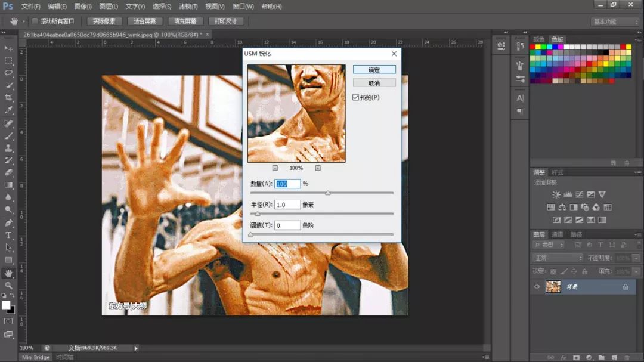Hide the 背景 layer with eye icon
Screen dimensions: 644x362
537,287
